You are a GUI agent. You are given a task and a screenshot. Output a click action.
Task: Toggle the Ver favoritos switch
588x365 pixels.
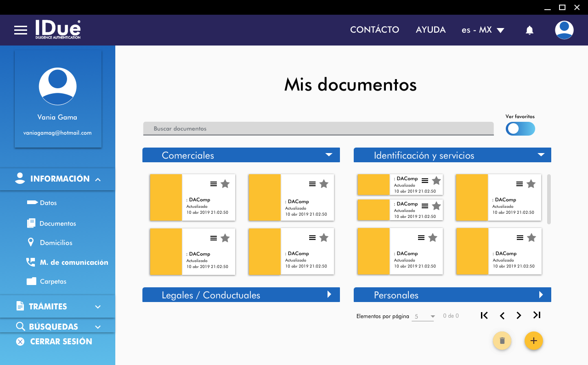click(520, 129)
